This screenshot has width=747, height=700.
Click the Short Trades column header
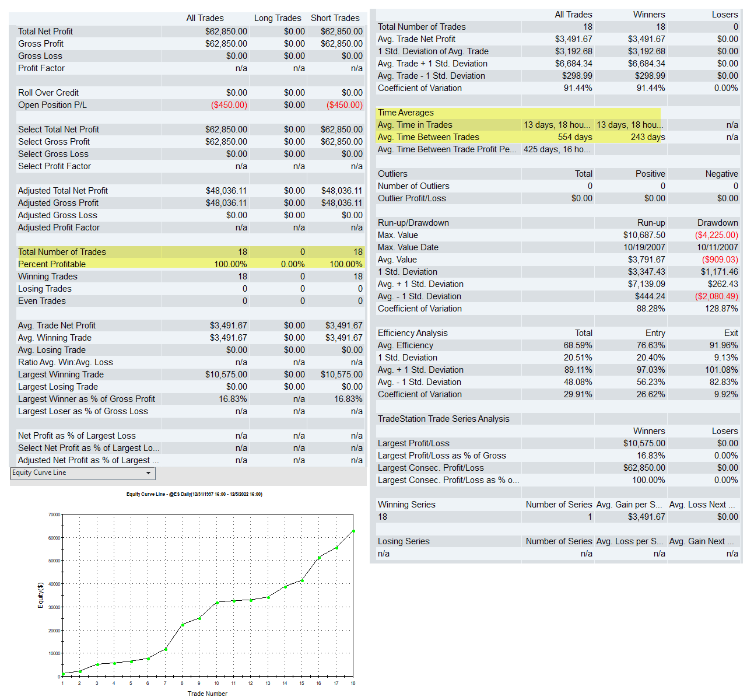point(335,18)
